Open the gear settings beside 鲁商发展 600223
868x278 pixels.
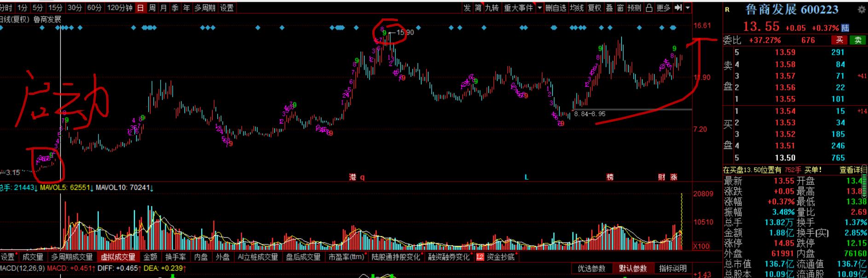[x=862, y=9]
